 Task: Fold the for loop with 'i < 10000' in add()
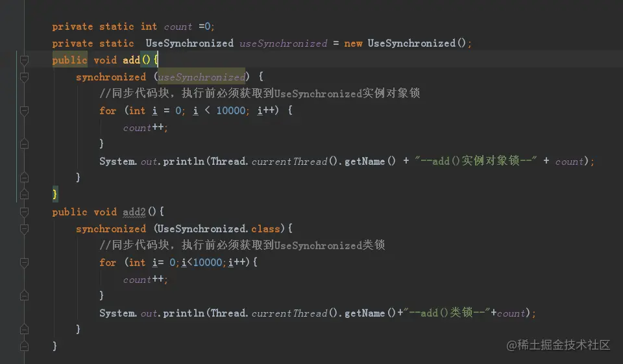pyautogui.click(x=24, y=111)
